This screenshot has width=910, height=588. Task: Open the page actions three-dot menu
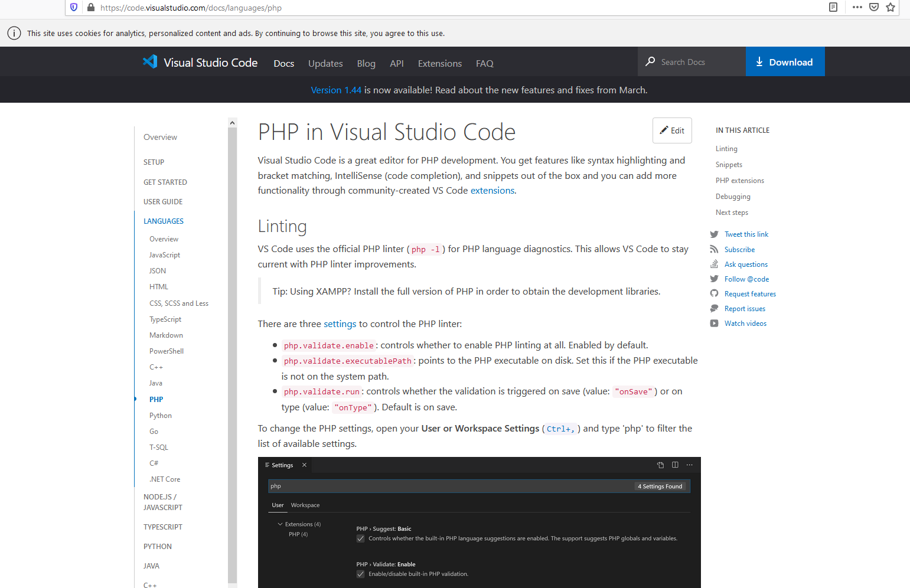(857, 7)
